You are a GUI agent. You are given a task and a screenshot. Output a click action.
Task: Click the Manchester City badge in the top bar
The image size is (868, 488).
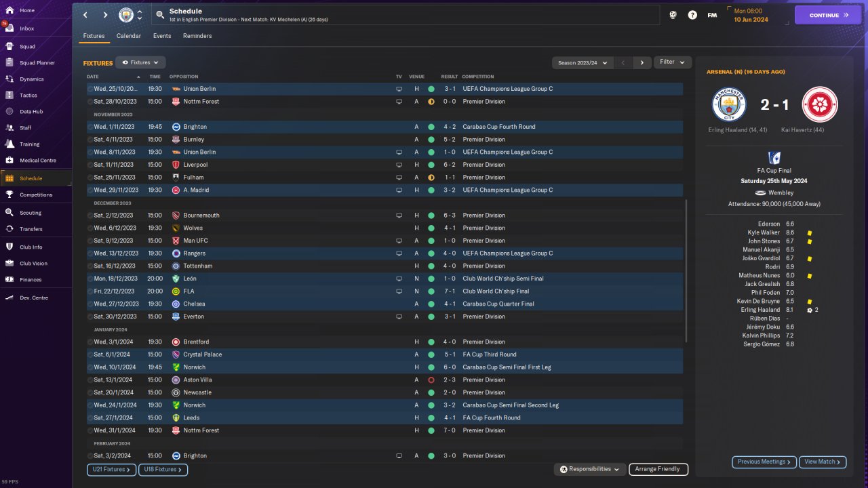click(x=126, y=15)
